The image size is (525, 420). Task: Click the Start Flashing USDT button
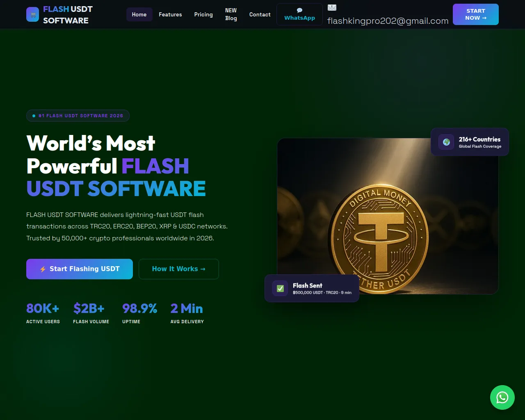(x=80, y=269)
